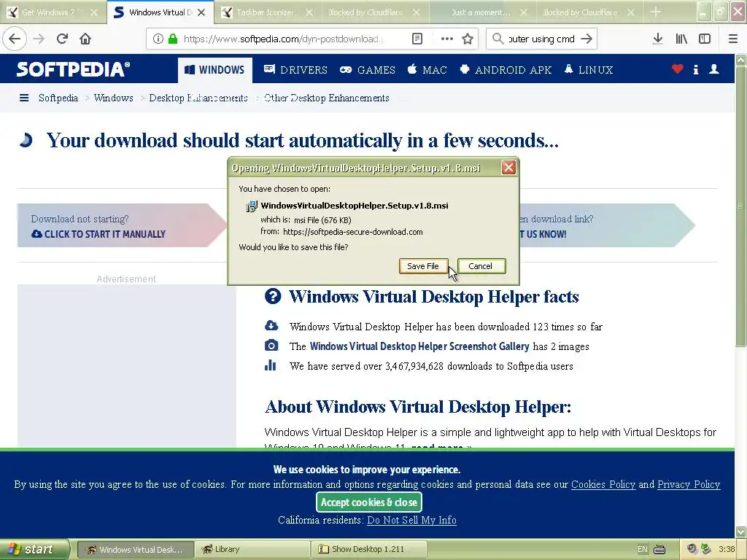
Task: Open Firefox hamburger menu
Action: (x=733, y=39)
